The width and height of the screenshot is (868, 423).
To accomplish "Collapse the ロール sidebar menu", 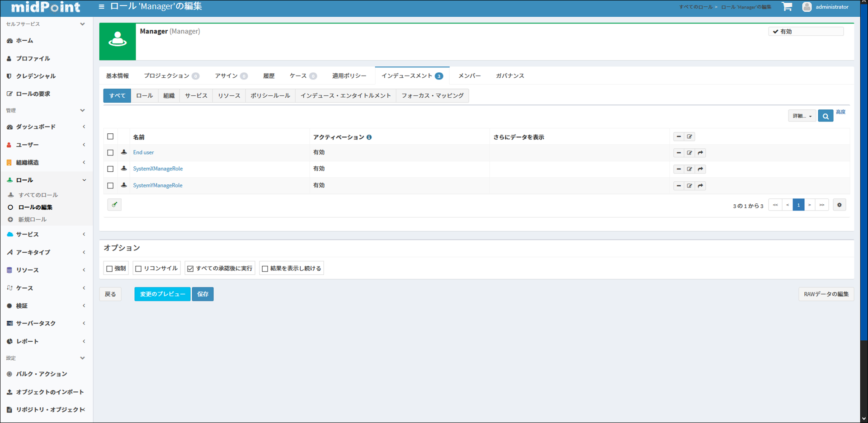I will (x=47, y=180).
